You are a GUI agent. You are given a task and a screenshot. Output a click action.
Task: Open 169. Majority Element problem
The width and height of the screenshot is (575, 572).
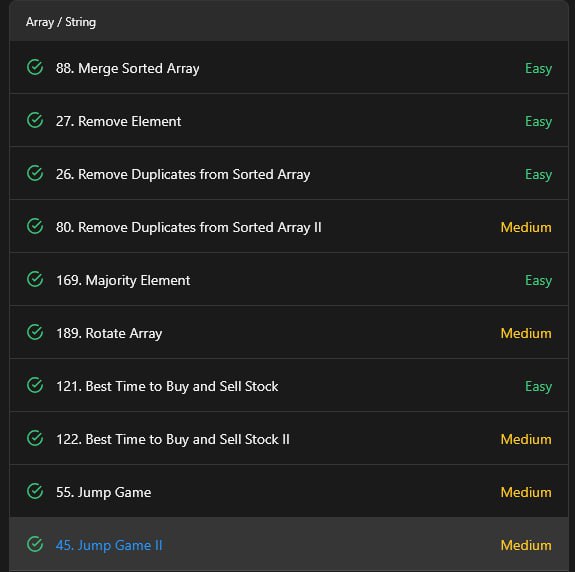click(x=123, y=280)
